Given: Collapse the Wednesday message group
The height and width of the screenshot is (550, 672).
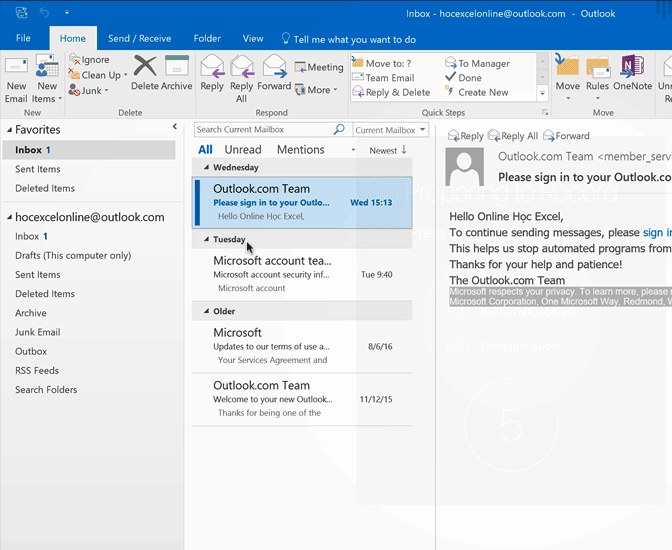Looking at the screenshot, I should pyautogui.click(x=207, y=168).
